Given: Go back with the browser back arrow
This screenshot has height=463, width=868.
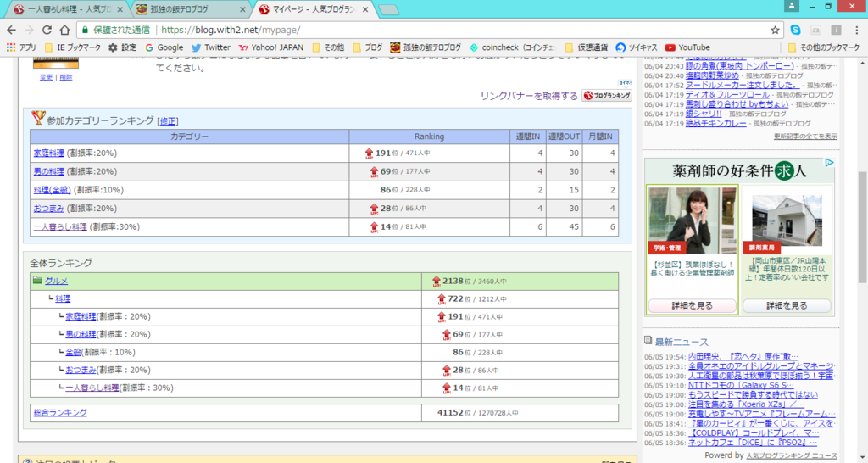Looking at the screenshot, I should [x=11, y=30].
